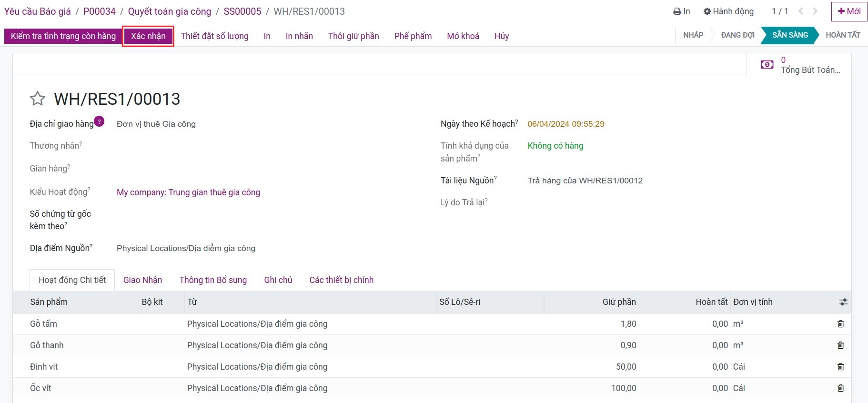Screen dimensions: 868x403
Task: Delete the Ốc vít row with trash icon
Action: (x=840, y=388)
